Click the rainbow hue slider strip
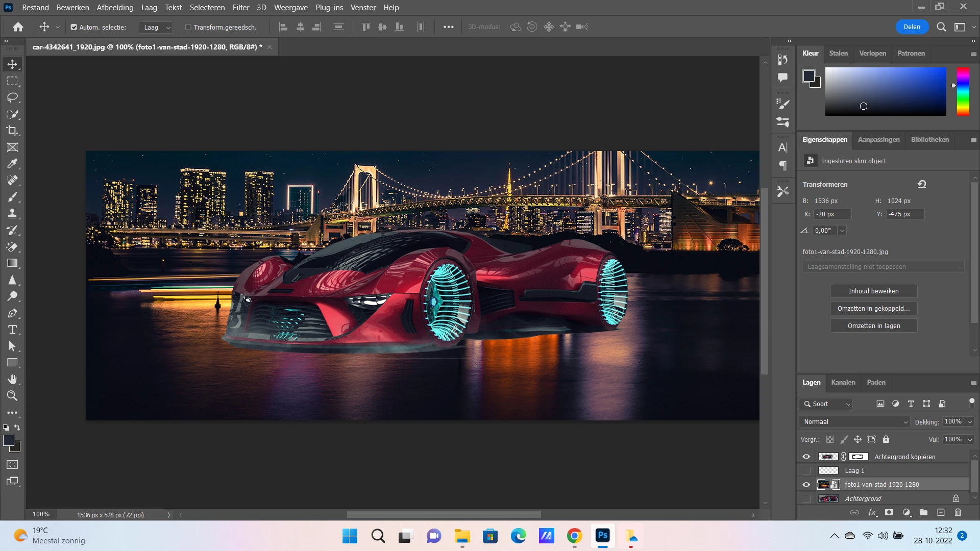 (963, 92)
